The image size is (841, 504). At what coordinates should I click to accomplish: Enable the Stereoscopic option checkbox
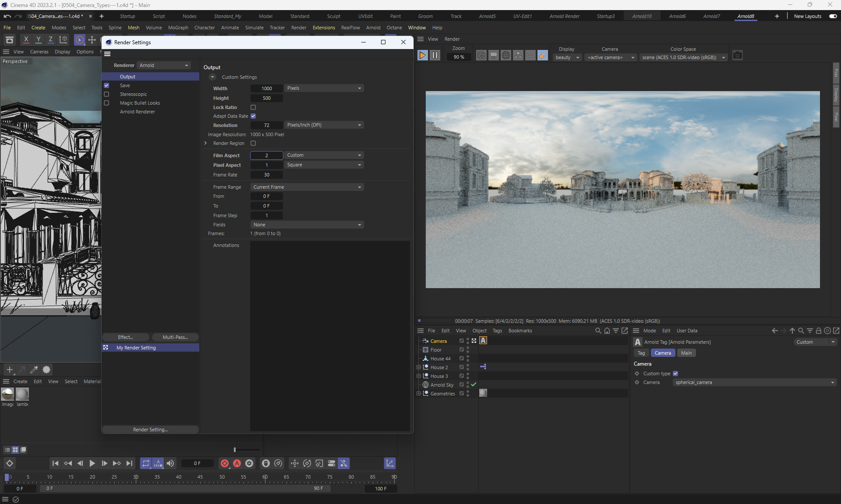(x=106, y=94)
